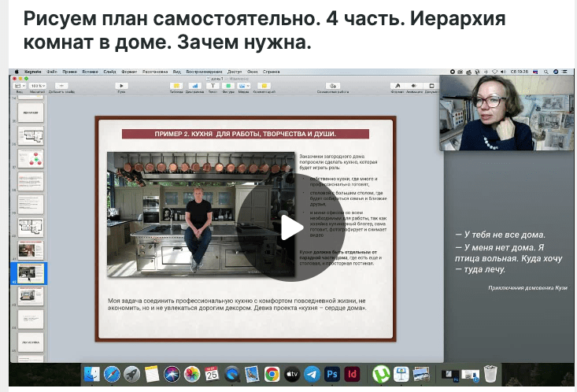The image size is (577, 392).
Task: Insert a table using the Table toolbar icon
Action: (176, 85)
